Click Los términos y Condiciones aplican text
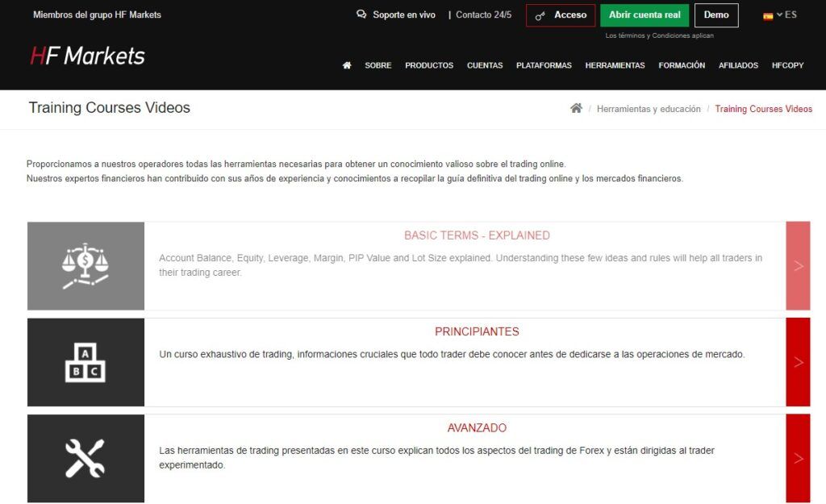 (660, 35)
